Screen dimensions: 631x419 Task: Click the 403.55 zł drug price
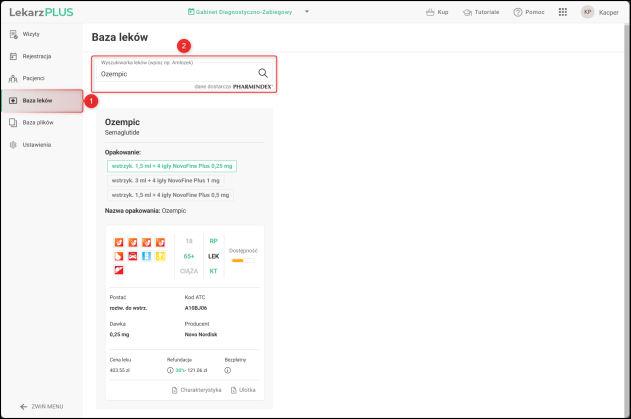[120, 370]
